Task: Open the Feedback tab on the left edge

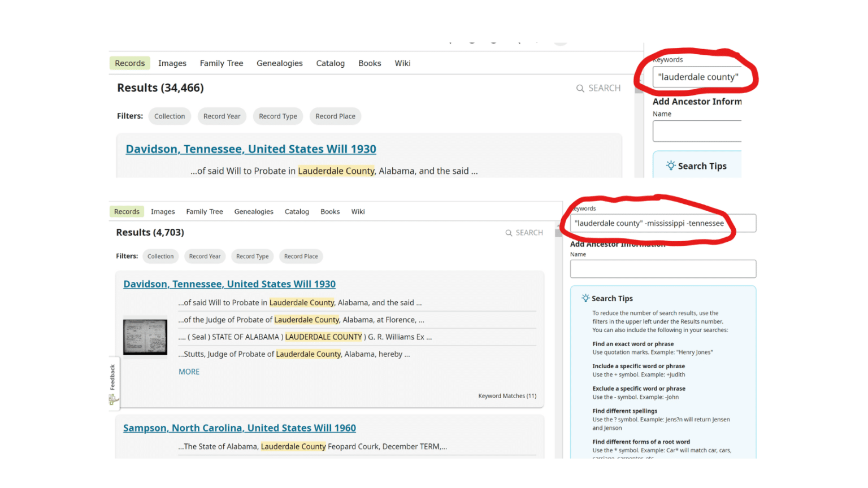Action: (112, 377)
